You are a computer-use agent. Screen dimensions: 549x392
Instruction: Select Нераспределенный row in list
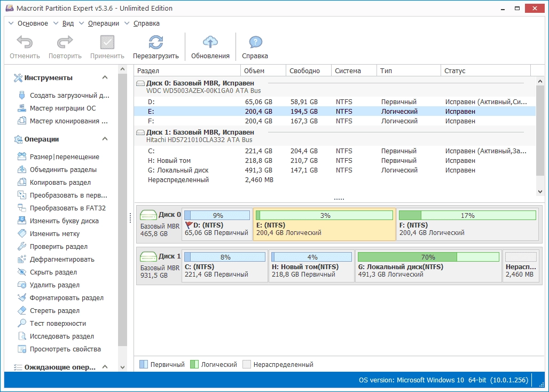coord(335,180)
